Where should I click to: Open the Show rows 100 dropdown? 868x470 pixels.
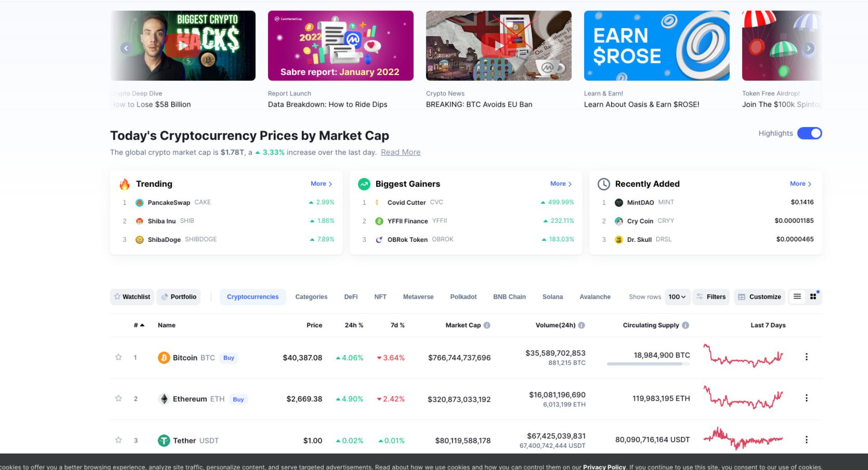coord(677,297)
